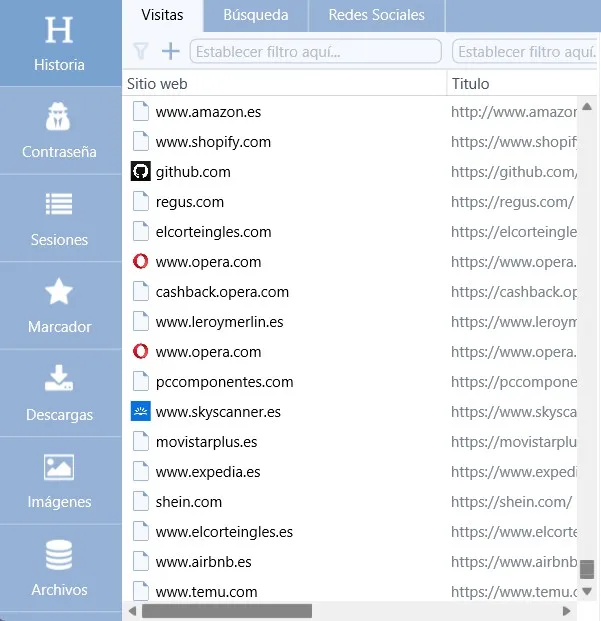Select the pccomponentes.com row text
This screenshot has width=601, height=621.
(224, 382)
